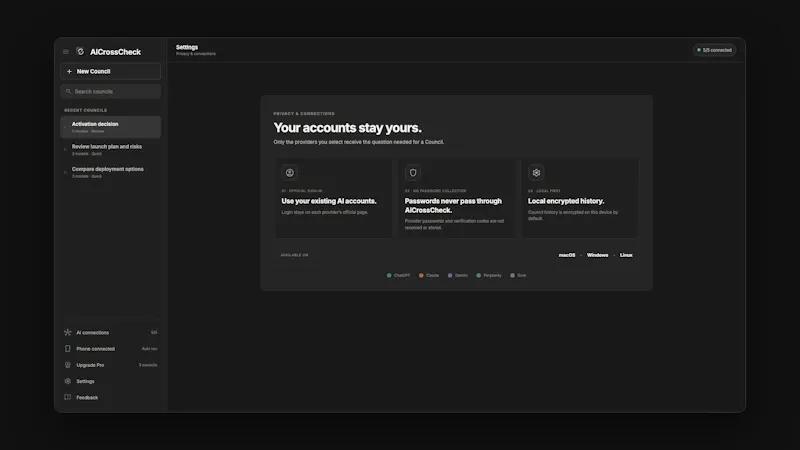Click the 'Your accounts stay yours.' heading
800x450 pixels.
[347, 128]
